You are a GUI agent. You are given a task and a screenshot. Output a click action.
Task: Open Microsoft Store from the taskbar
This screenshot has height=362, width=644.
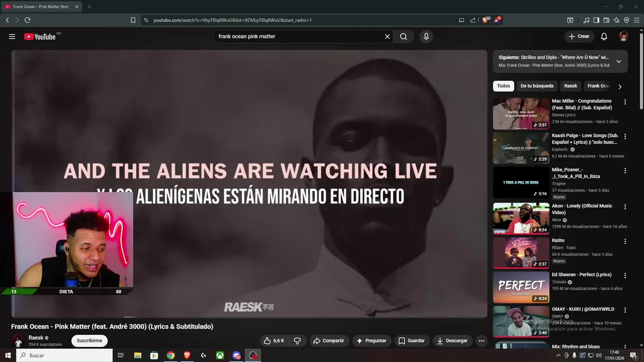(154, 355)
